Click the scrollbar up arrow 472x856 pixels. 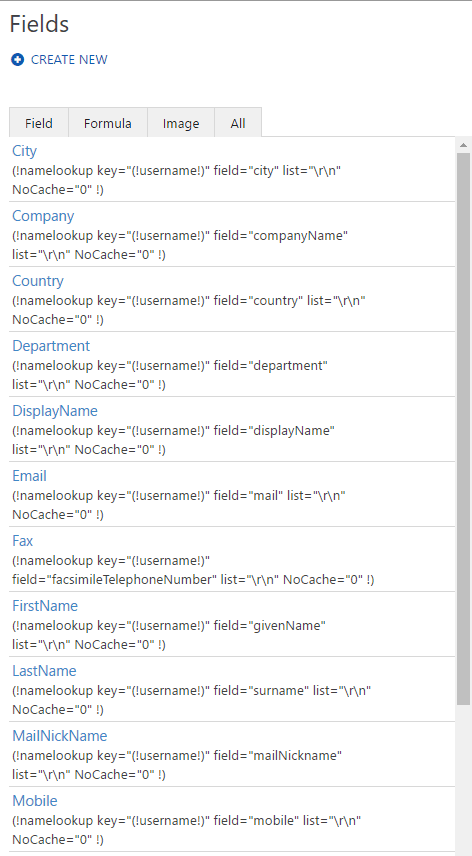[x=463, y=145]
